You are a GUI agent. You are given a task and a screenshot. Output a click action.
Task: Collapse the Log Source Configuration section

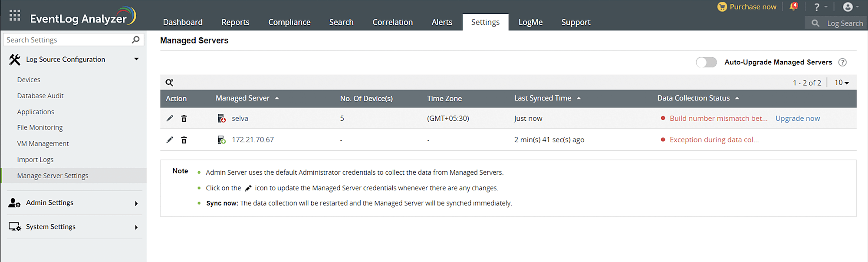pyautogui.click(x=136, y=59)
